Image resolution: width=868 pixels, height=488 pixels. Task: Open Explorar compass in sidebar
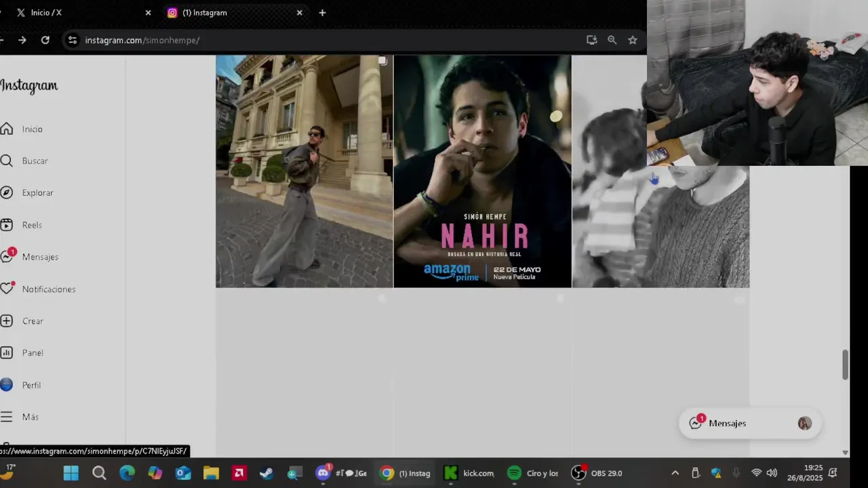click(27, 192)
